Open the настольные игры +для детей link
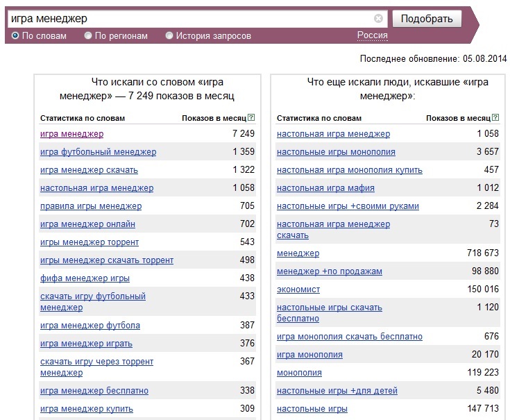The width and height of the screenshot is (510, 420). point(337,390)
